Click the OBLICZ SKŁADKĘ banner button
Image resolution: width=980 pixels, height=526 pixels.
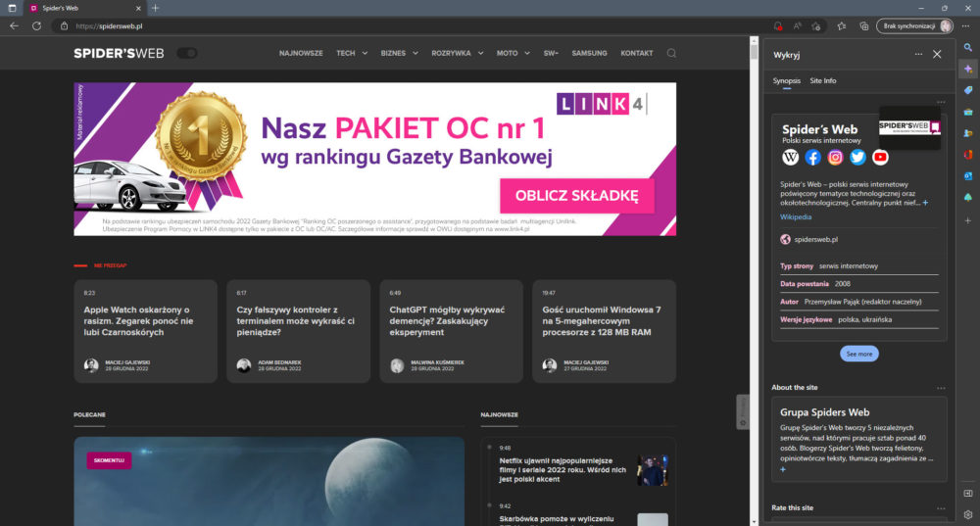[577, 196]
